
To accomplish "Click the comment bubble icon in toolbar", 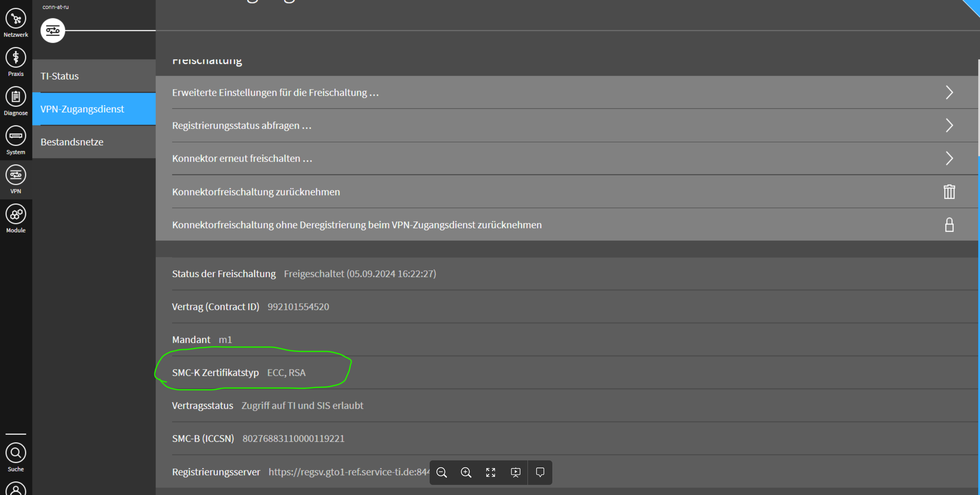I will click(x=540, y=472).
